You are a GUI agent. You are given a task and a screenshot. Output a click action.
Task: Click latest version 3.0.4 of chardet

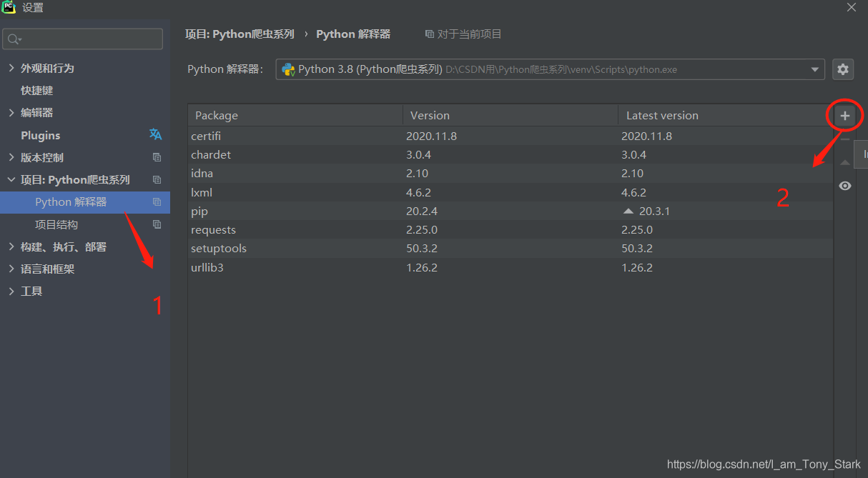tap(634, 154)
